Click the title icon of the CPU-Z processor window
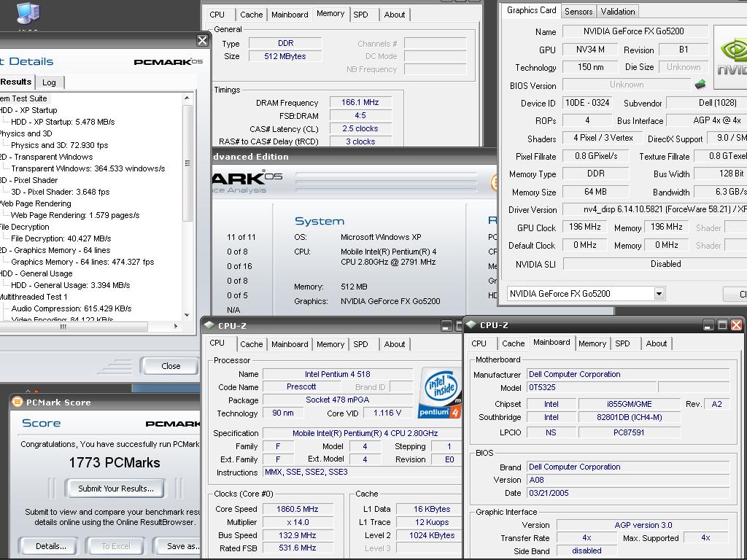 [x=209, y=325]
